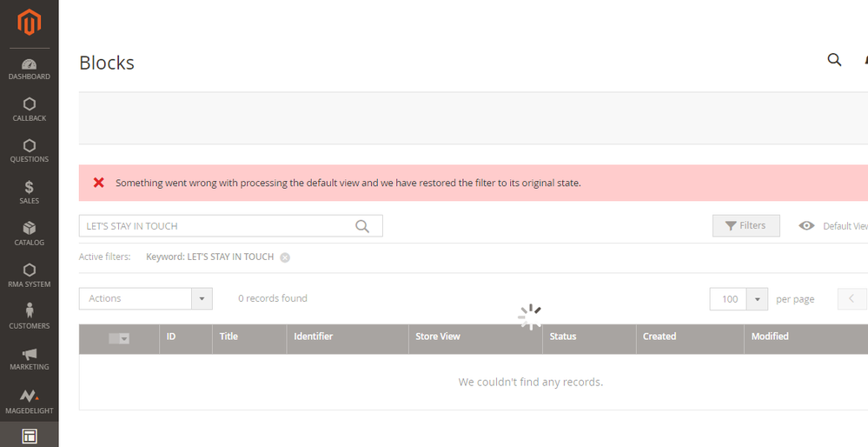Submit the keyword search with magnifier icon
Image resolution: width=868 pixels, height=447 pixels.
click(362, 226)
